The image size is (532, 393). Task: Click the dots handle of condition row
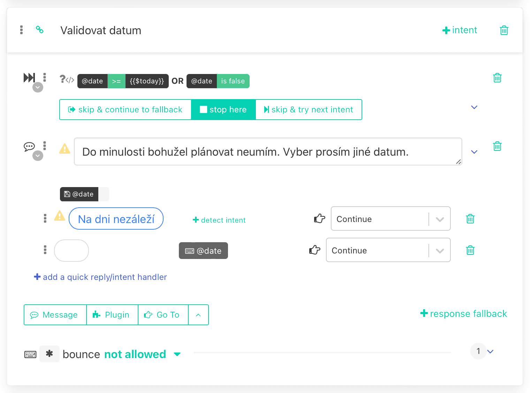tap(45, 77)
